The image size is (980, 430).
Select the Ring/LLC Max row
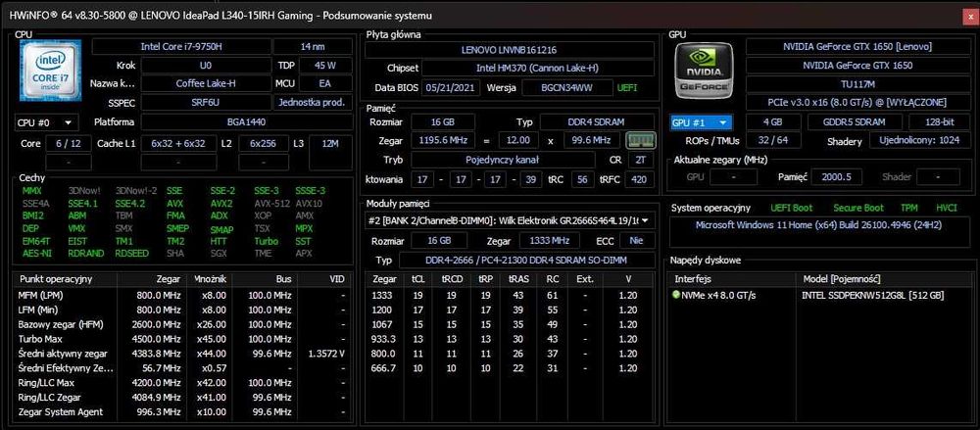coord(182,383)
